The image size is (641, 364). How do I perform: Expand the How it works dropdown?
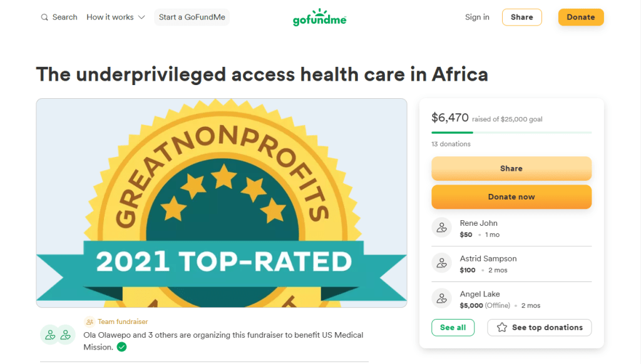point(110,18)
